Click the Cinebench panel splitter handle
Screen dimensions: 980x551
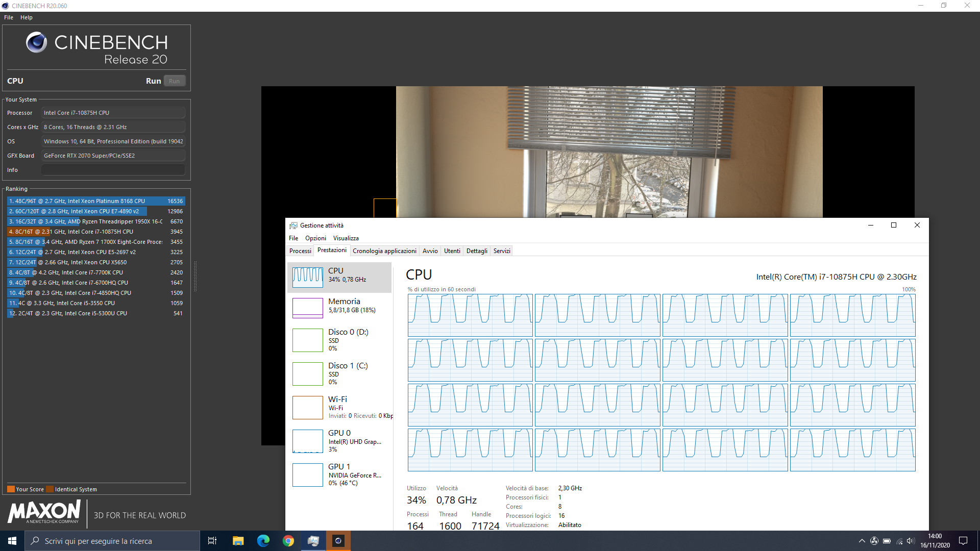point(195,276)
